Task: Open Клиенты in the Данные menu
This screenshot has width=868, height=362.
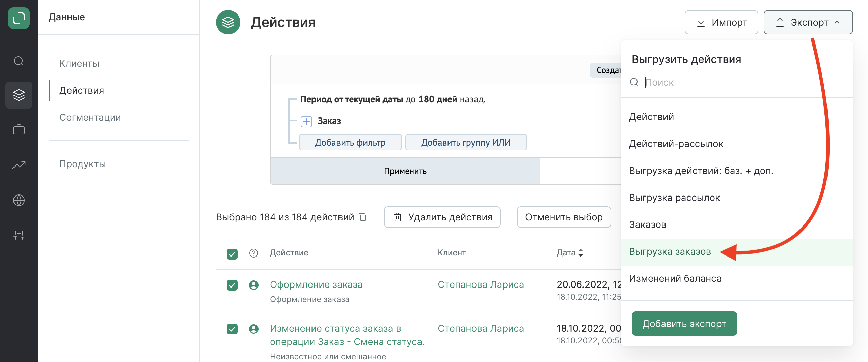Action: (x=79, y=63)
